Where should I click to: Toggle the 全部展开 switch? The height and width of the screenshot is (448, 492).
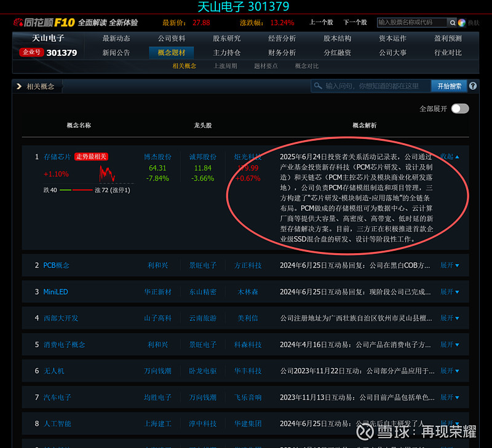[x=460, y=109]
